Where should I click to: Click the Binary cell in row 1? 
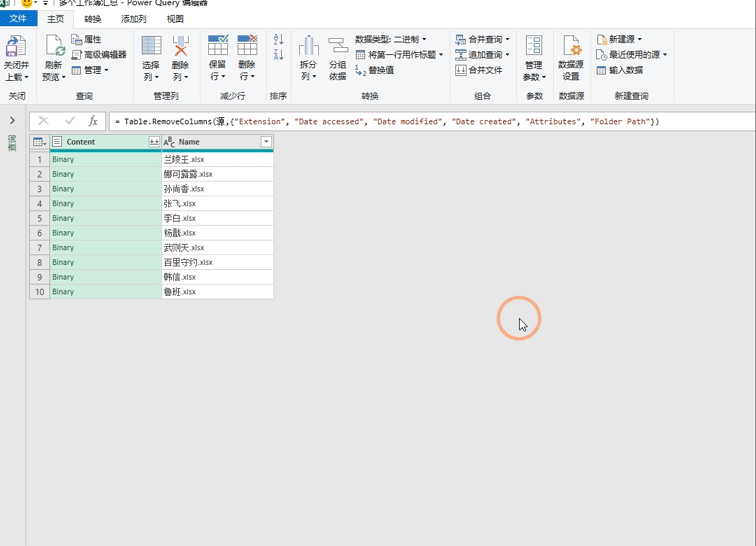[x=106, y=159]
